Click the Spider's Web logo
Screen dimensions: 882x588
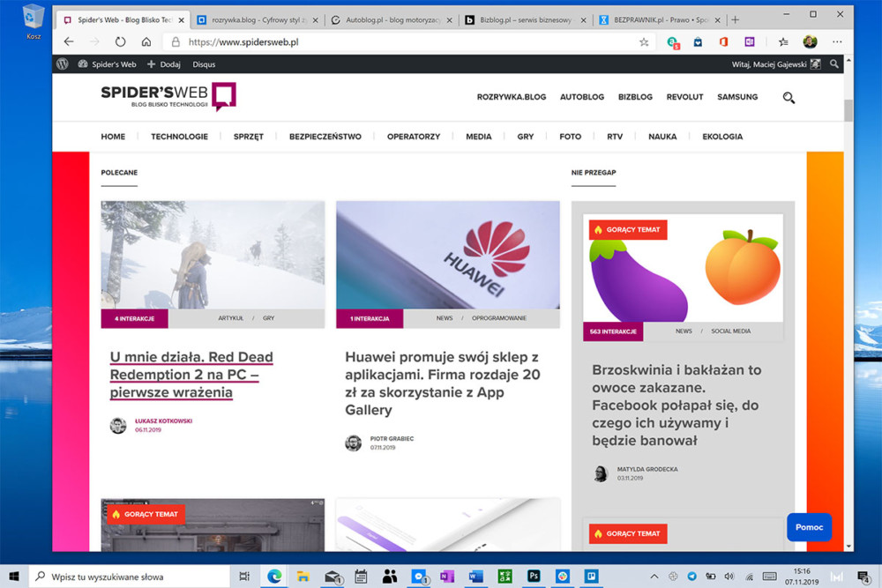[168, 97]
